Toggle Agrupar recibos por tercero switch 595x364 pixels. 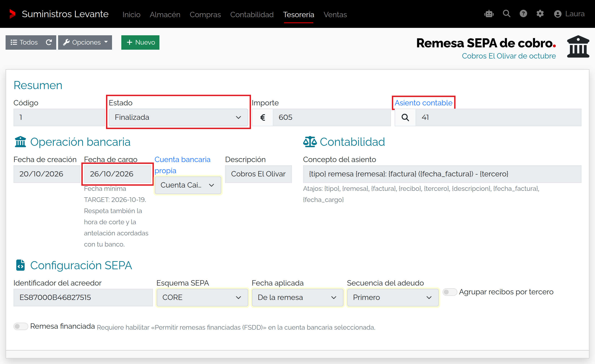[x=450, y=292]
